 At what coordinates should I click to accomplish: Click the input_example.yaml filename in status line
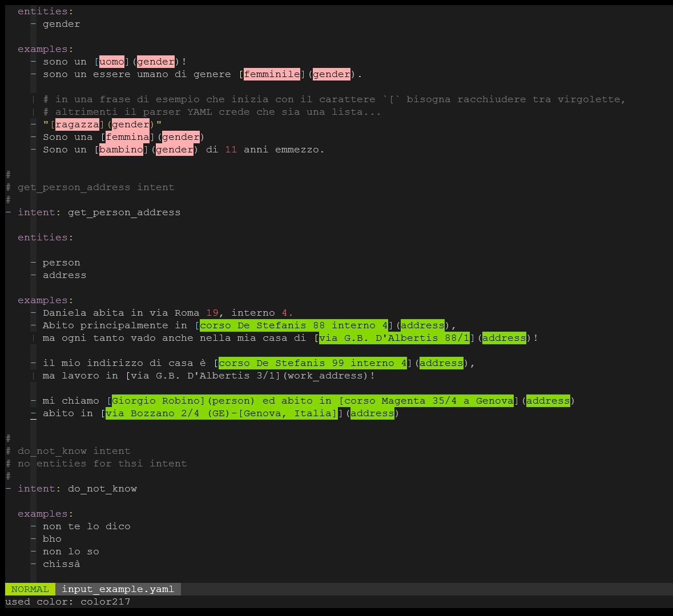[118, 589]
